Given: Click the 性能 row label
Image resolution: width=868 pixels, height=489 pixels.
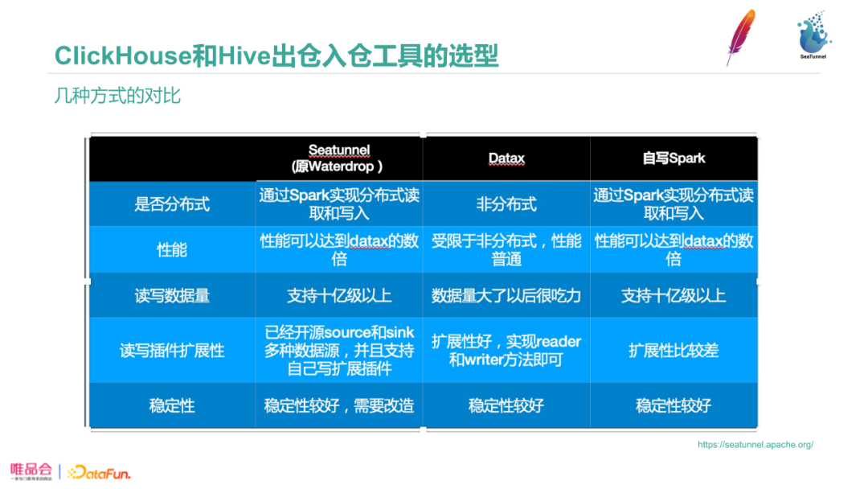Looking at the screenshot, I should coord(172,249).
